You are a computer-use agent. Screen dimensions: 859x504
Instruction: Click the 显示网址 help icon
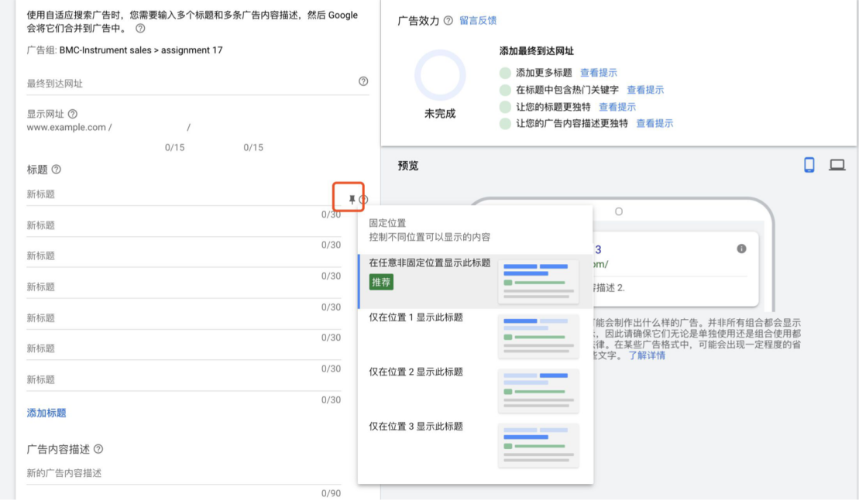[x=71, y=113]
